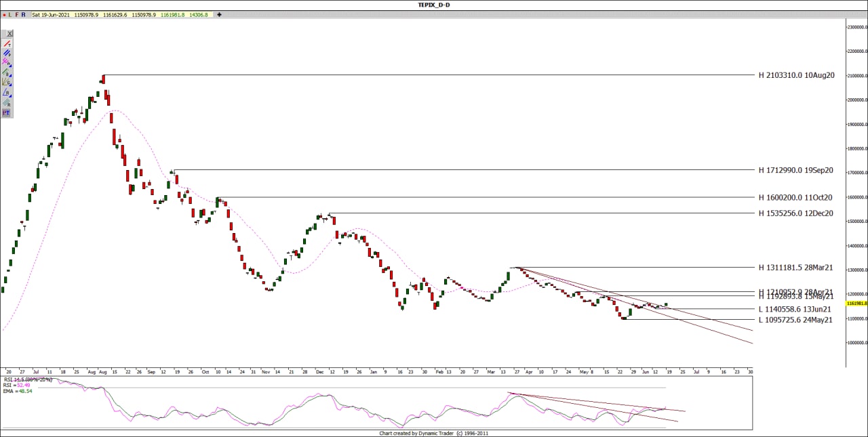This screenshot has width=868, height=437.
Task: Close the drawing tools palette
Action: tap(11, 33)
